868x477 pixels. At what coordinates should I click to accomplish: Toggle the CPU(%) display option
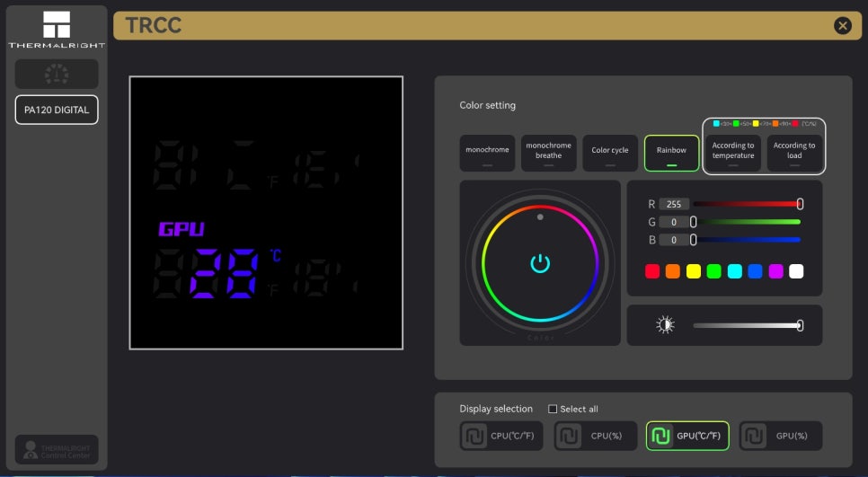595,436
